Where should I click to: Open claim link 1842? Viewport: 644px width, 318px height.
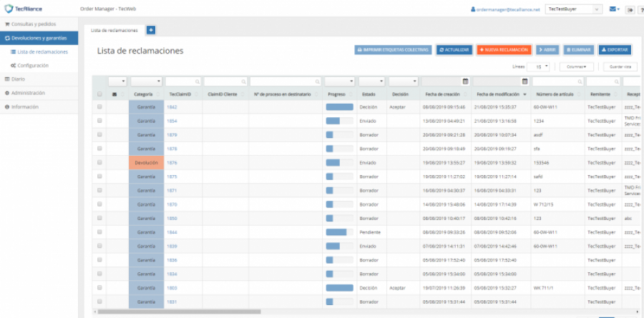172,107
